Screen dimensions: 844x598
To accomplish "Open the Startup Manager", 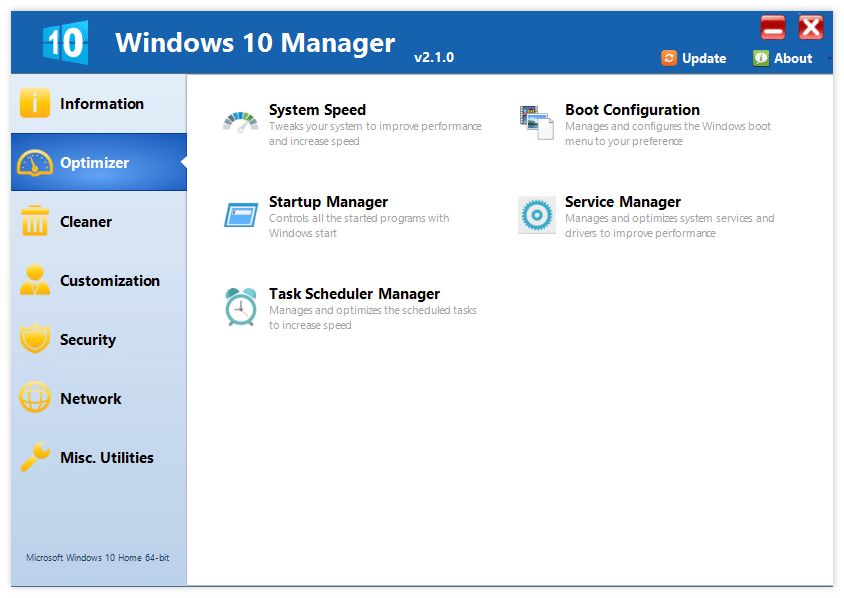I will 328,202.
